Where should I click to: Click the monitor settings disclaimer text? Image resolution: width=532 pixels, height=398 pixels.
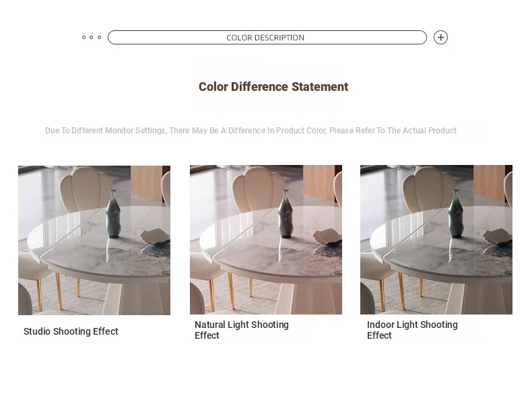click(x=251, y=131)
